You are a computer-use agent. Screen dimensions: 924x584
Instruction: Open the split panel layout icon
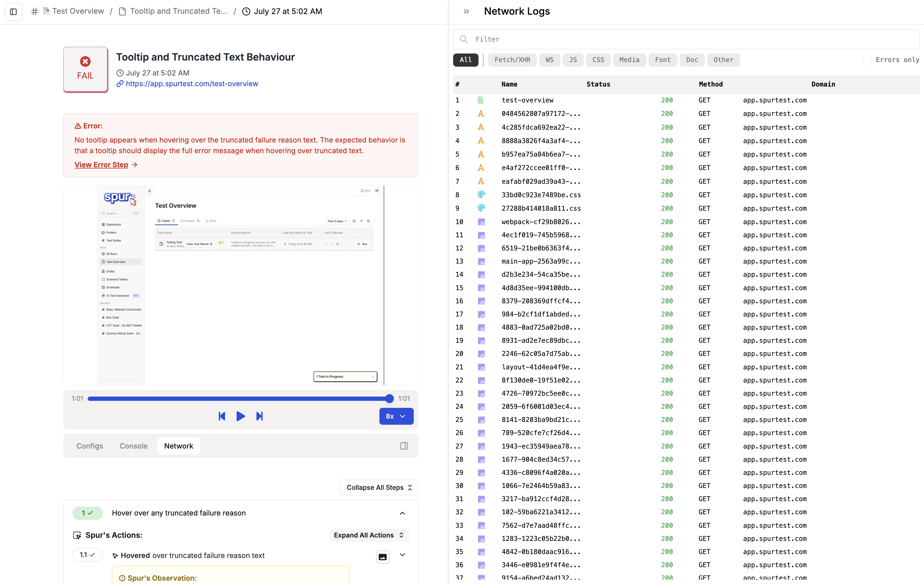(404, 446)
